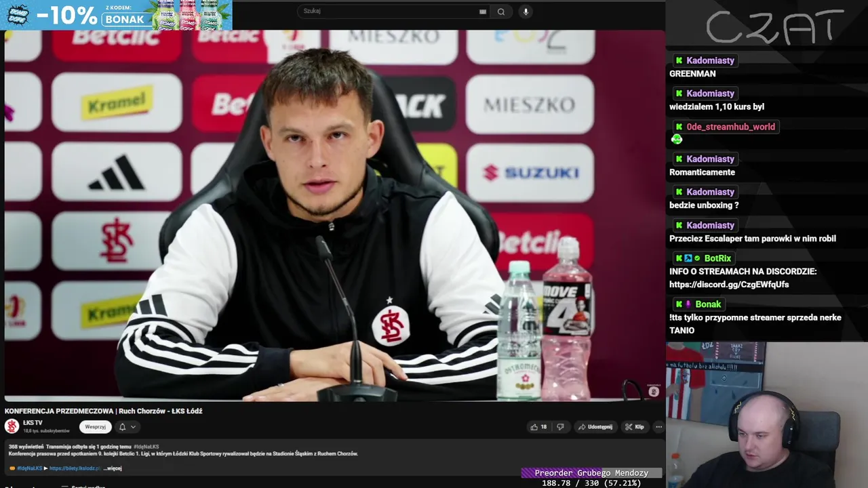Click Kick badge icon beside Bonak in chat
Screen dimensions: 868x488
[679, 304]
